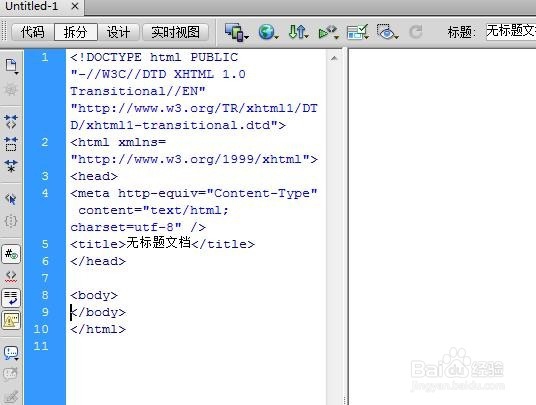This screenshot has height=405, width=536.
Task: Click line number 11 in gutter
Action: coord(41,346)
